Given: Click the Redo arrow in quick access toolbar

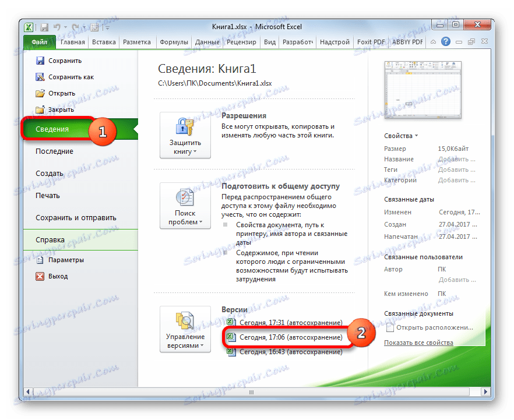Looking at the screenshot, I should 75,27.
